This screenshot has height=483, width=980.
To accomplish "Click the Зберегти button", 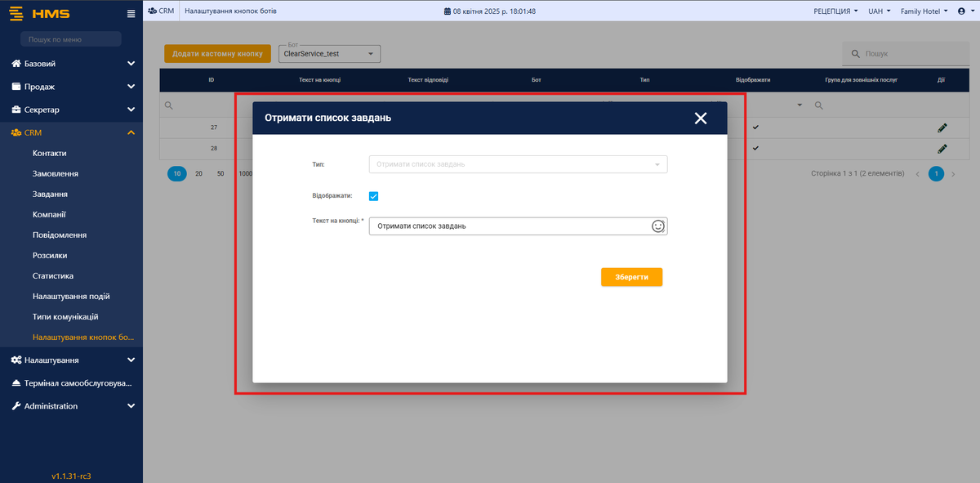I will (631, 277).
